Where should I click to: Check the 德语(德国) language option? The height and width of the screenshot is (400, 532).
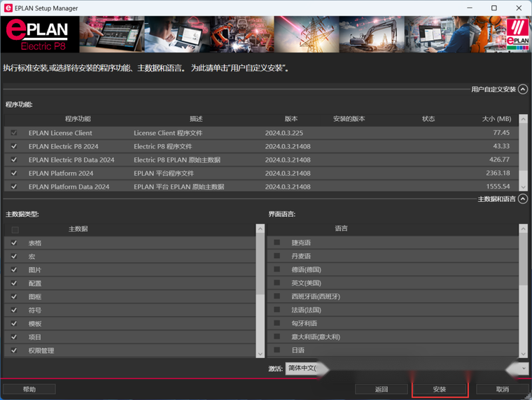pyautogui.click(x=277, y=270)
